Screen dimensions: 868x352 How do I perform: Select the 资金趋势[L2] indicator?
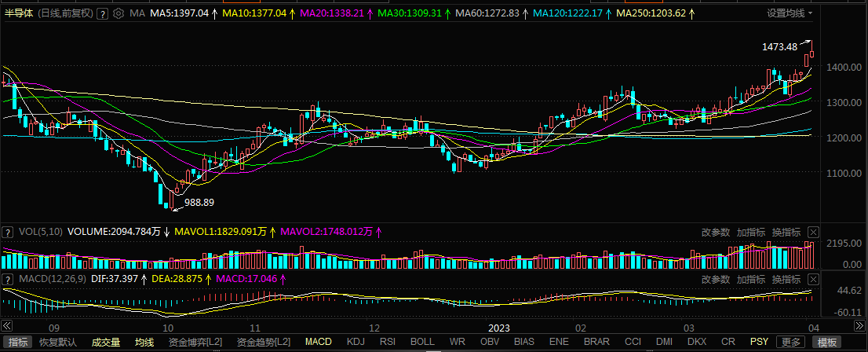point(264,342)
